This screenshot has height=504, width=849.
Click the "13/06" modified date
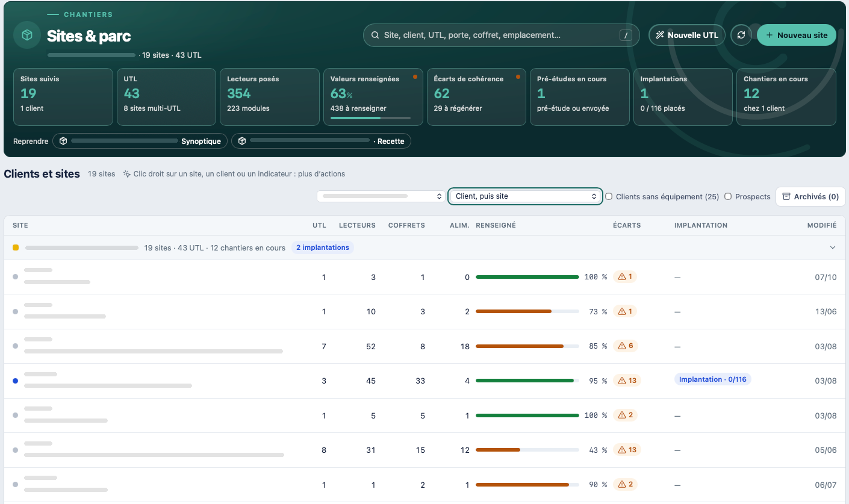(826, 311)
